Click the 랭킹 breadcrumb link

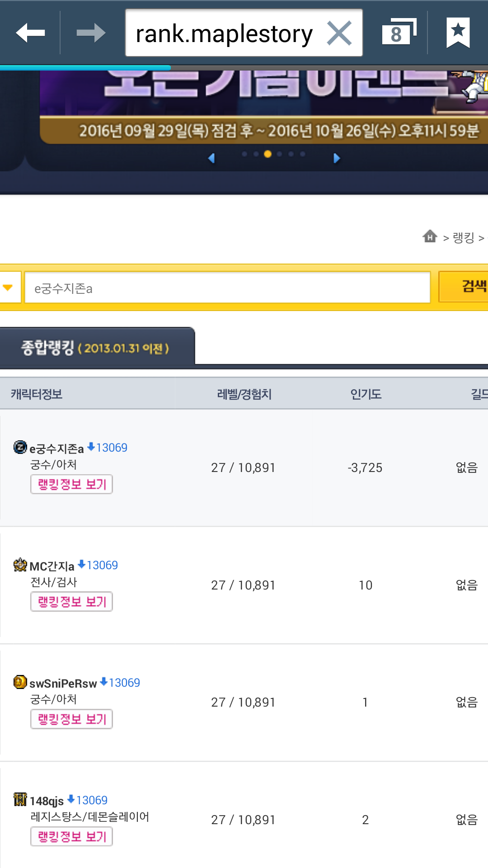pos(463,237)
